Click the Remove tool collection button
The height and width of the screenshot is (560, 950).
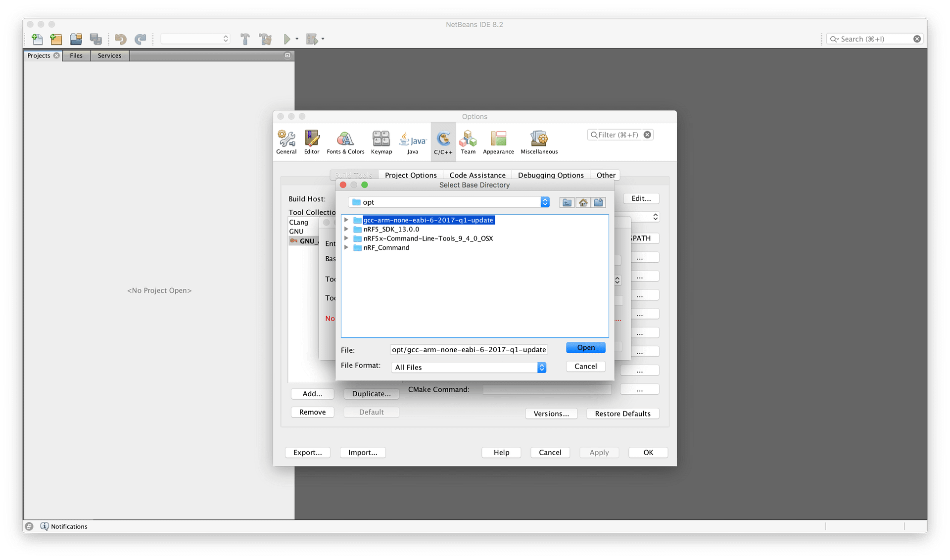(313, 412)
